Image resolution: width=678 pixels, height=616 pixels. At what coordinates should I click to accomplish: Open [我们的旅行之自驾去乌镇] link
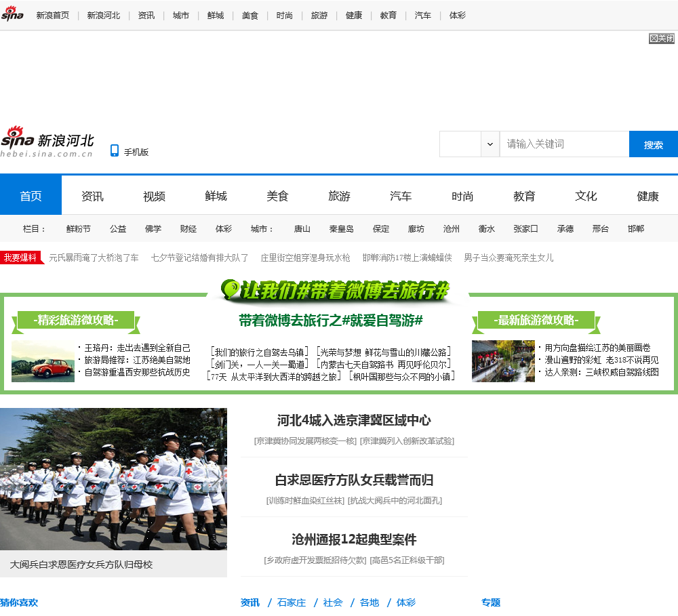[260, 352]
